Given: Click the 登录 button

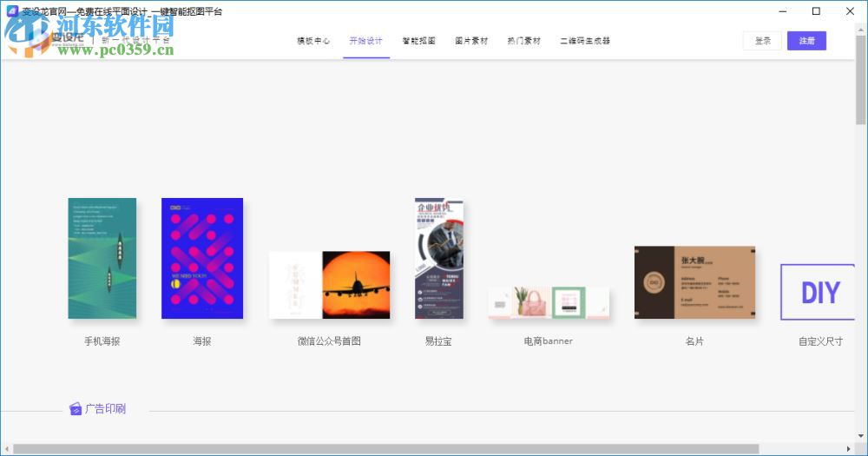Looking at the screenshot, I should 762,41.
